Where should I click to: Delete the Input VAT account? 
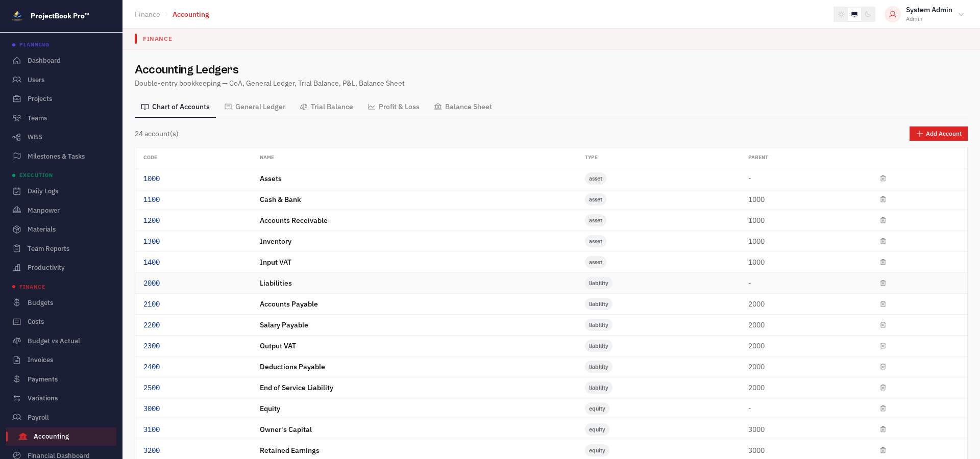point(883,262)
